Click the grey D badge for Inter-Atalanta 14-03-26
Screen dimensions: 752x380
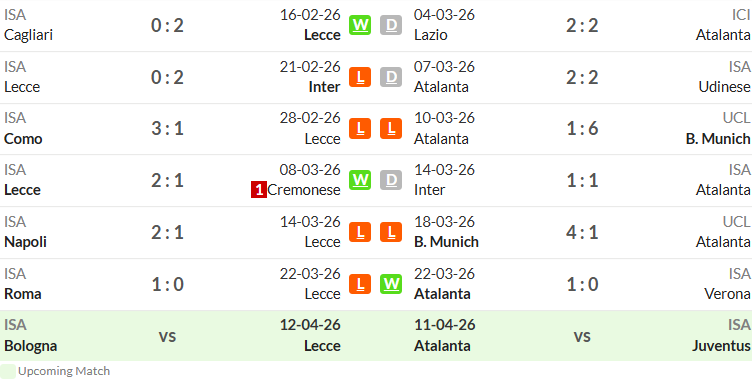point(391,180)
